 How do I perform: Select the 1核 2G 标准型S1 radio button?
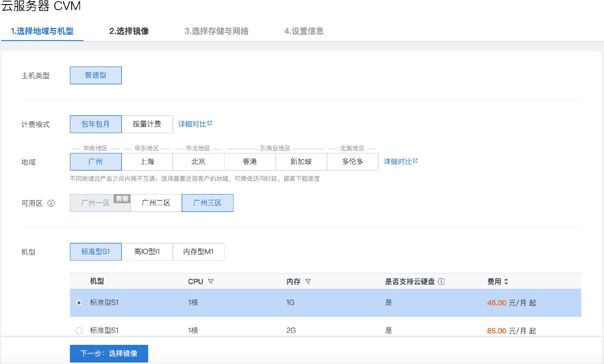click(79, 331)
